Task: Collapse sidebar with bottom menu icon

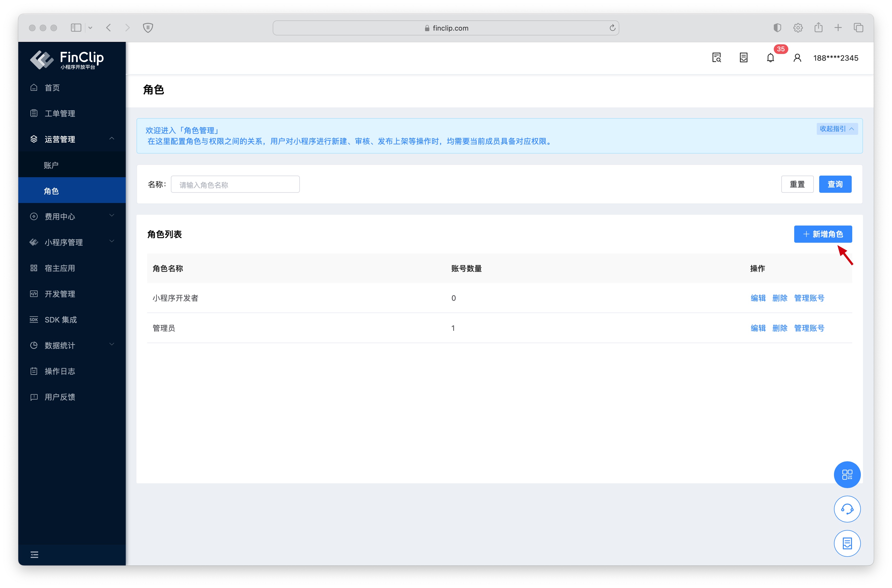Action: pyautogui.click(x=34, y=555)
